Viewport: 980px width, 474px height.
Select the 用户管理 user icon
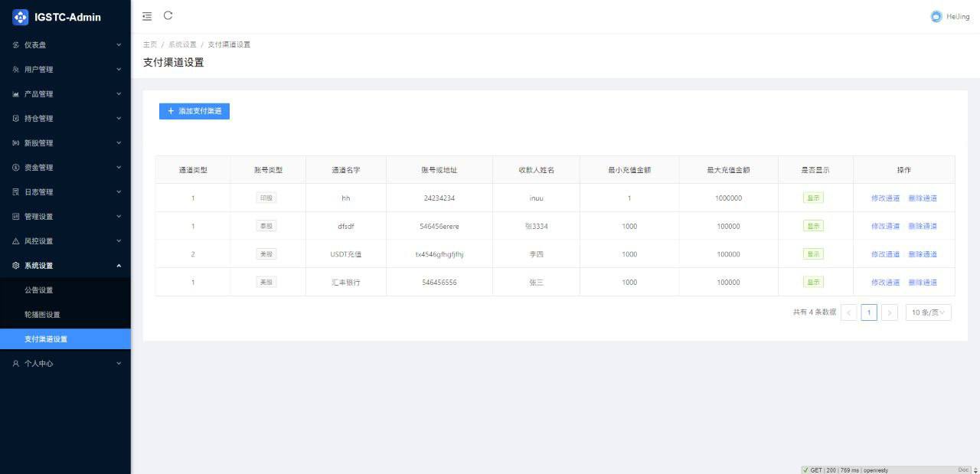click(x=17, y=69)
